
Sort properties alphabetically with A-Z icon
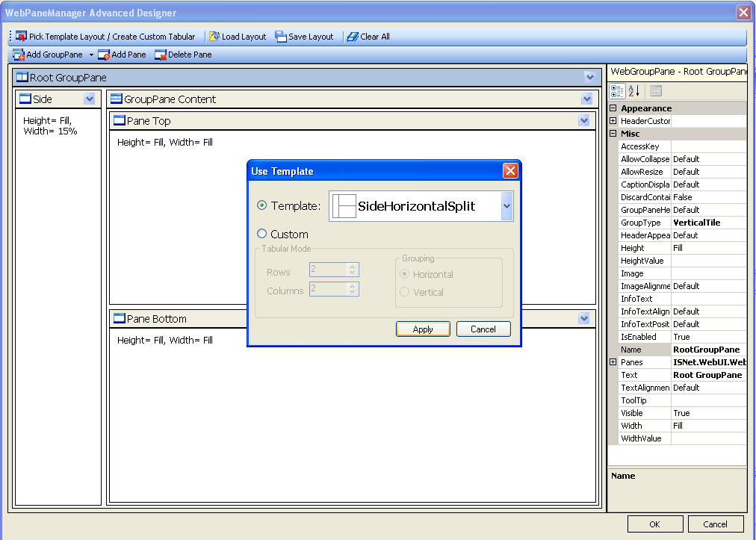click(x=634, y=91)
